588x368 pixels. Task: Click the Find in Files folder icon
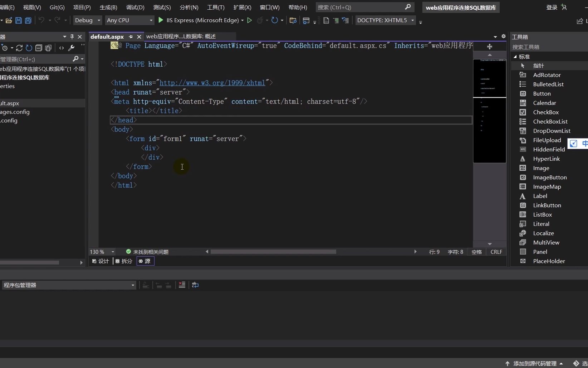pos(293,20)
